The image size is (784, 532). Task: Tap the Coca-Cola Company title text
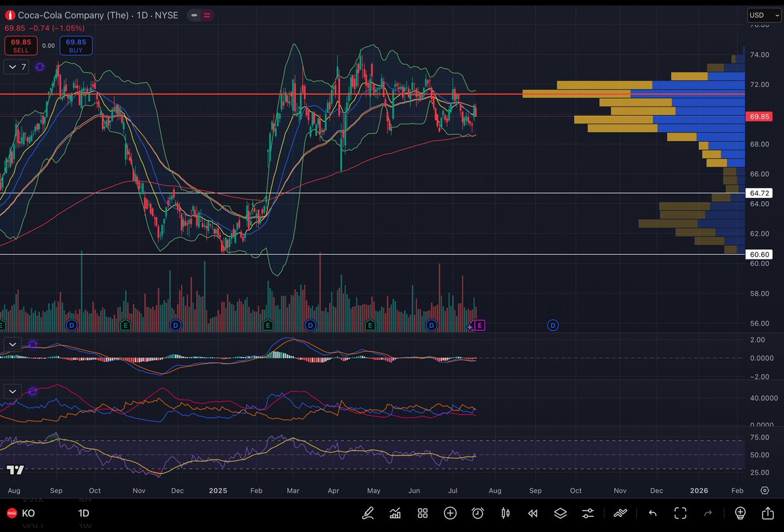73,15
